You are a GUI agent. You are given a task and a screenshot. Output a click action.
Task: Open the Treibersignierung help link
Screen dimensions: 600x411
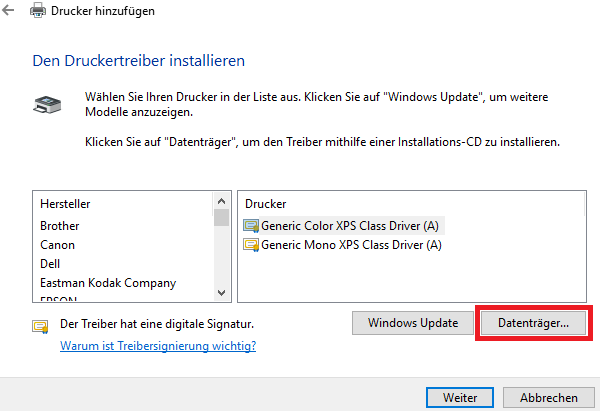pyautogui.click(x=158, y=346)
